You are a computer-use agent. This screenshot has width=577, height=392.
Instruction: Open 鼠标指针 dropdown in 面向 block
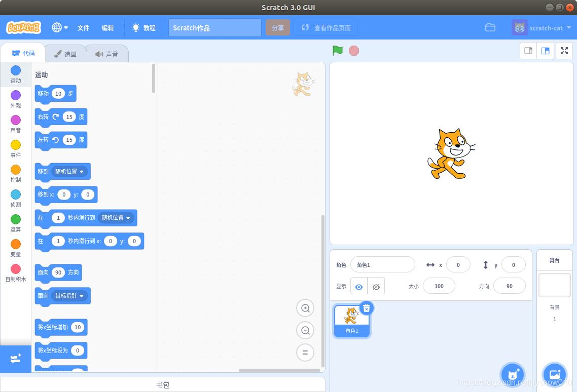(69, 296)
